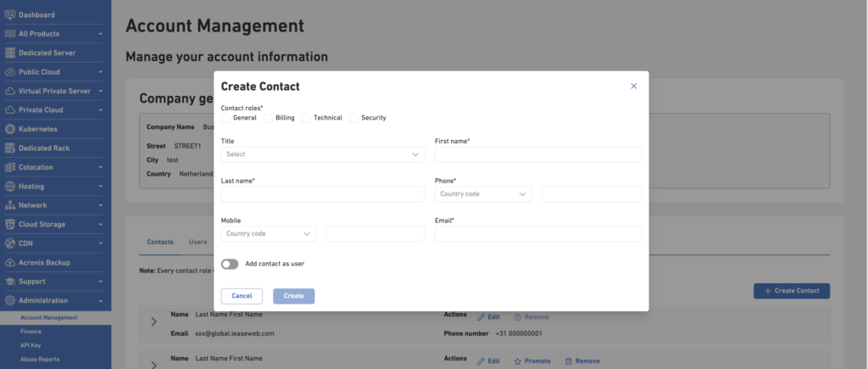
Task: Click the Dashboard monitor icon in sidebar
Action: (9, 15)
